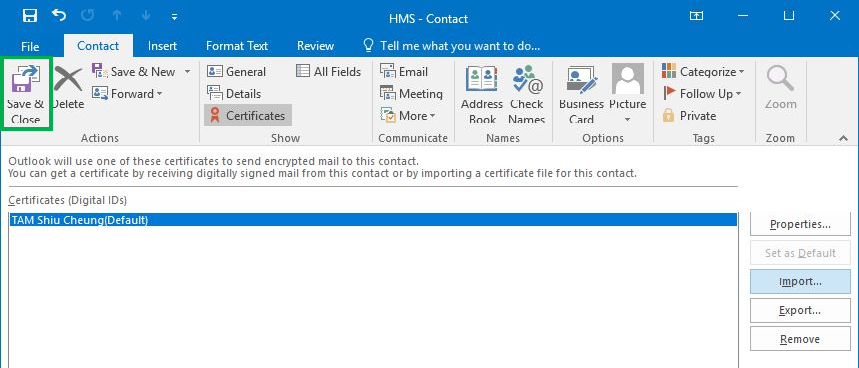
Task: Delete this contact with the X icon
Action: pyautogui.click(x=68, y=88)
